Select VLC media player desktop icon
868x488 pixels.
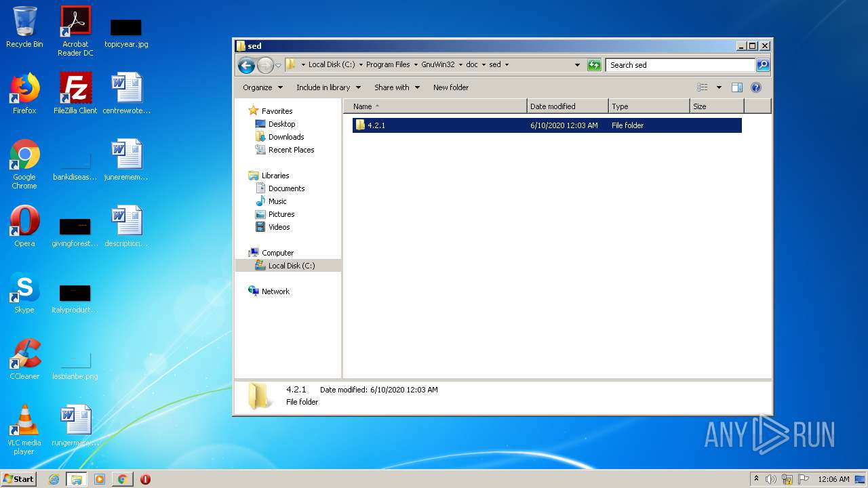click(24, 430)
